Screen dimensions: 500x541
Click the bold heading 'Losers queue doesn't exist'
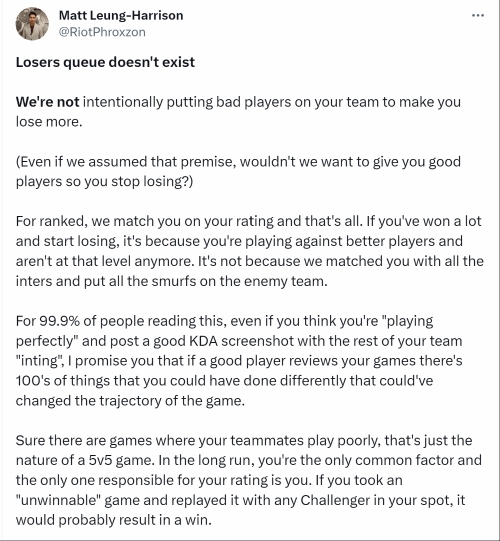tap(105, 62)
